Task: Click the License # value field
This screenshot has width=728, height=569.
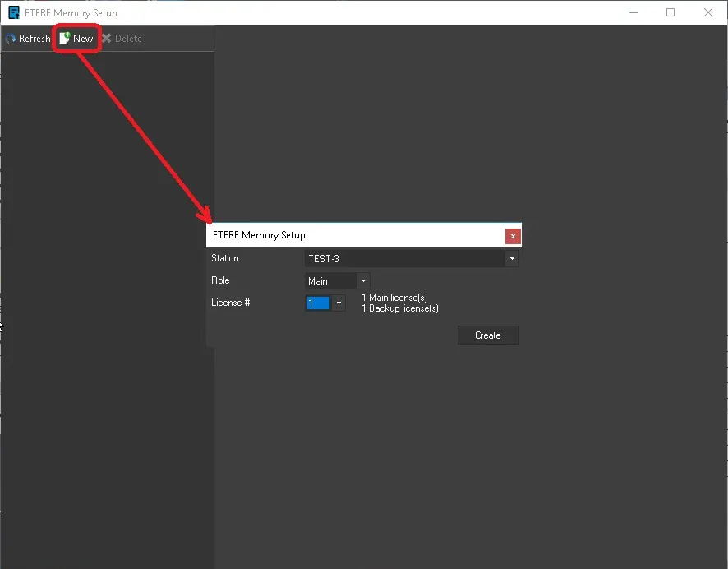Action: coord(318,303)
